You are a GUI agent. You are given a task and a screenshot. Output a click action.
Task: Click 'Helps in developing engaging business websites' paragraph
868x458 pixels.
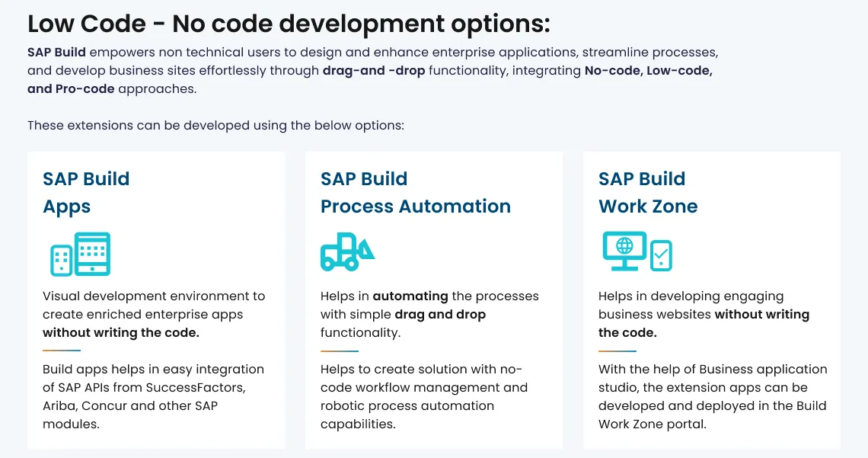point(704,314)
